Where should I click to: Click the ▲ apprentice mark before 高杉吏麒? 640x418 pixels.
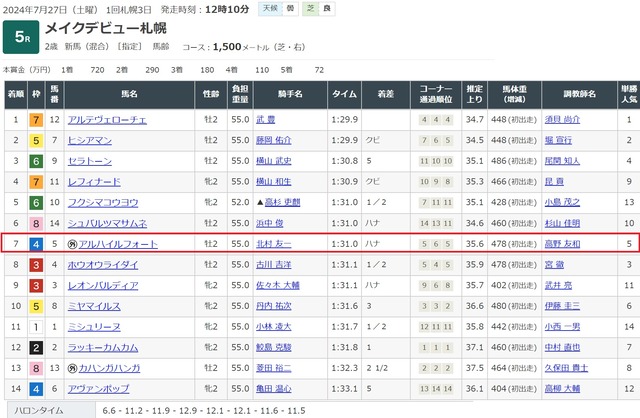(x=260, y=202)
